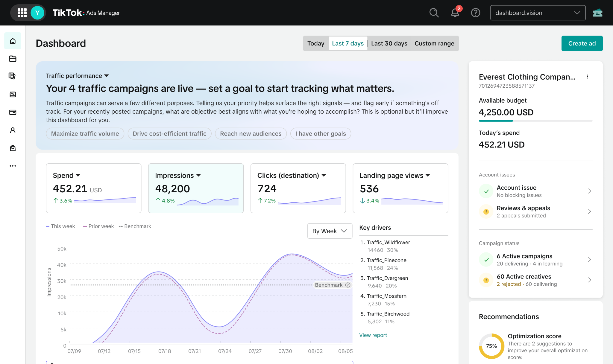Choose the I have other goals option
Viewport: 613px width, 364px height.
tap(321, 134)
